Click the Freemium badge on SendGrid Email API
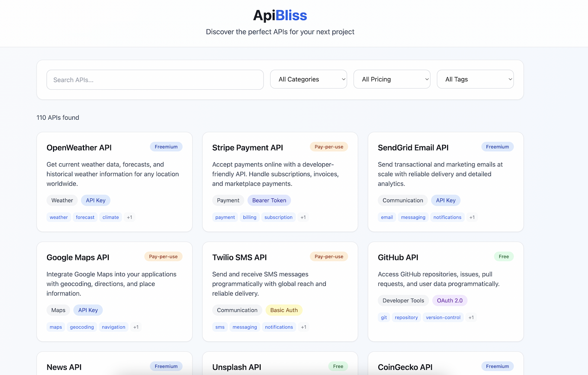This screenshot has height=375, width=588. click(x=497, y=147)
